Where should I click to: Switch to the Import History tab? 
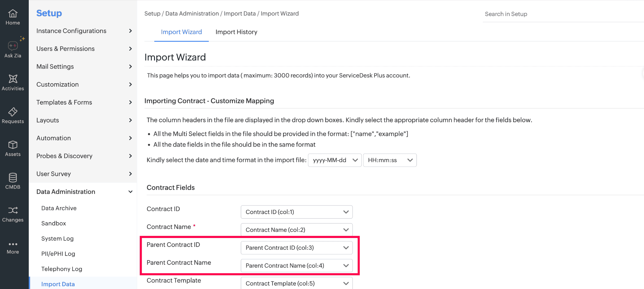[236, 32]
